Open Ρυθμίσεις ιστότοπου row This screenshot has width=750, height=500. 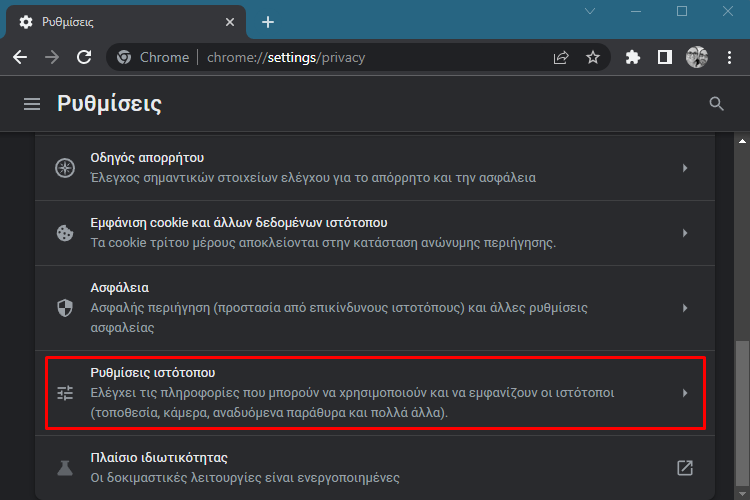(375, 393)
